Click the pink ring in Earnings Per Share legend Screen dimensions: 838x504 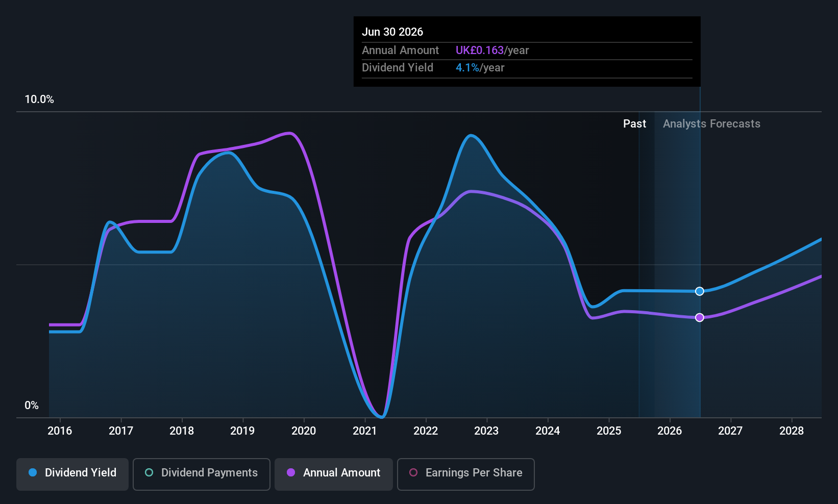click(x=413, y=473)
